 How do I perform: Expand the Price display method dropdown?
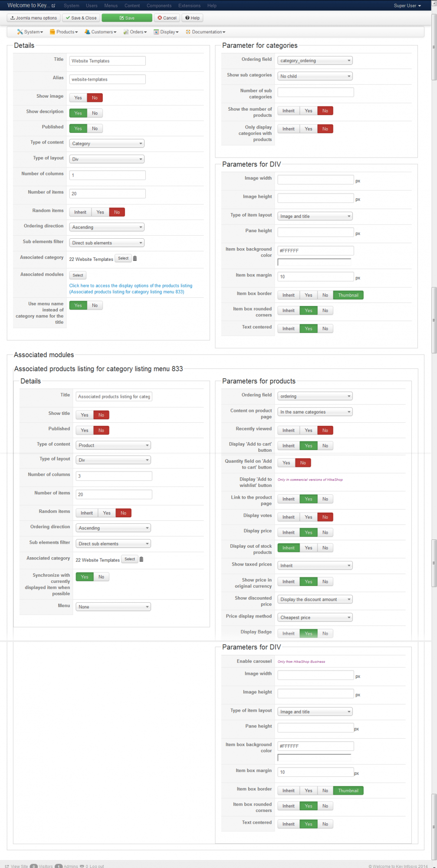[x=315, y=618]
